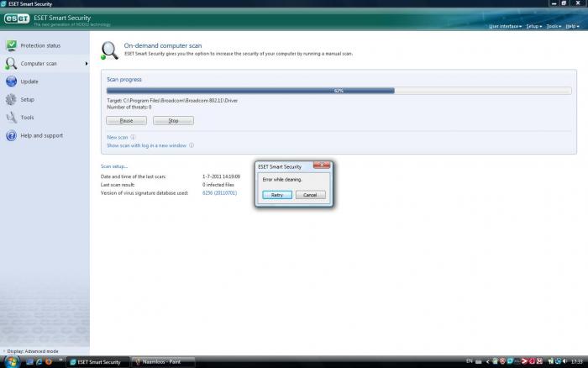The height and width of the screenshot is (368, 588).
Task: Click last scan date 1-7-2011
Action: coord(221,176)
